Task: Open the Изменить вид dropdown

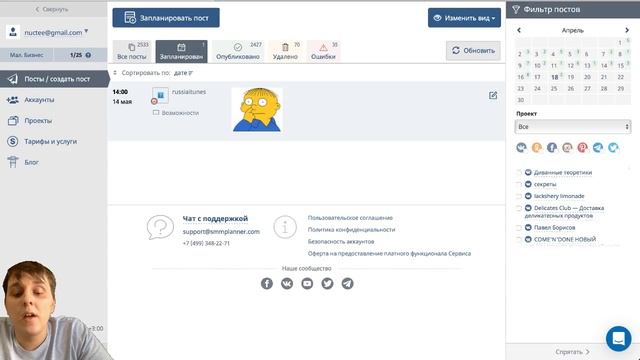Action: [464, 18]
